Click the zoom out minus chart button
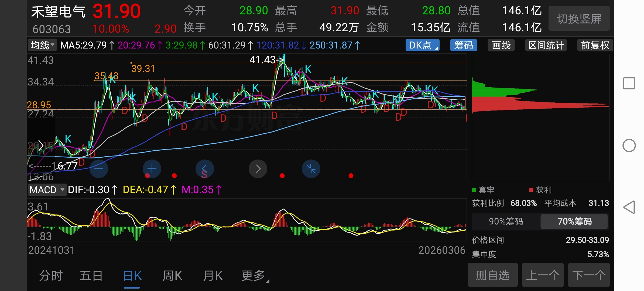The image size is (644, 291). pyautogui.click(x=99, y=169)
